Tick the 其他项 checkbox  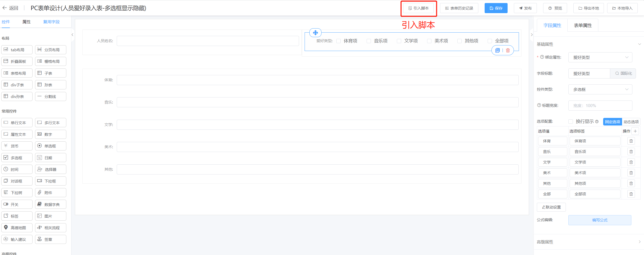click(460, 41)
